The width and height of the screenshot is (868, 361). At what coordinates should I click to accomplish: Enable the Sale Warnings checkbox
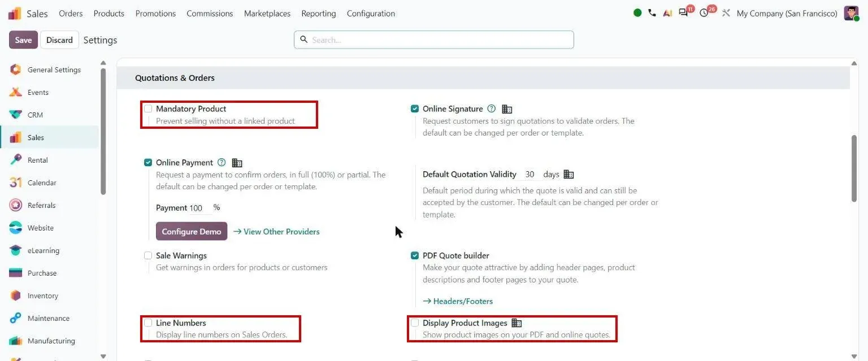click(x=148, y=255)
